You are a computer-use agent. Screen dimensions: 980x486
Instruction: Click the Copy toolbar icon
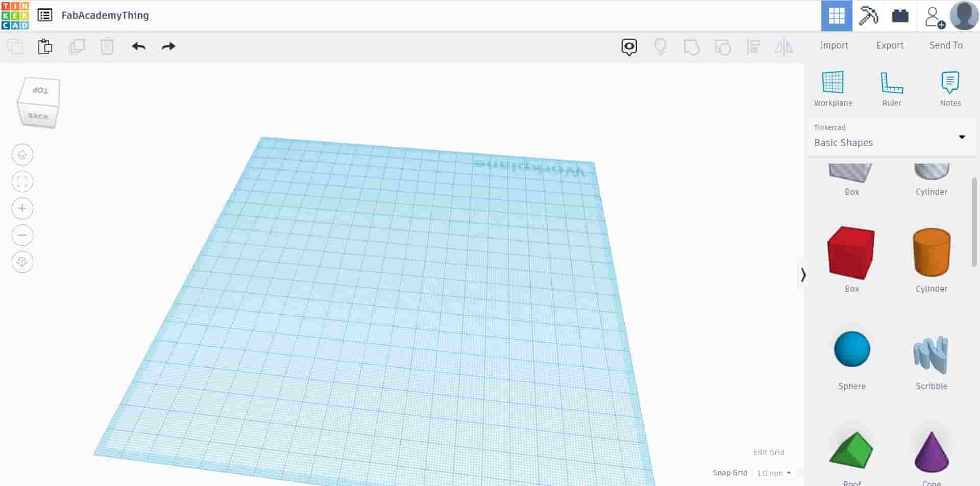tap(16, 46)
